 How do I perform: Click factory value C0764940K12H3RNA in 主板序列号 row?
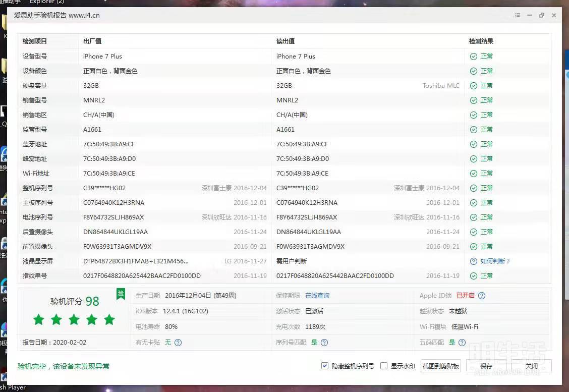(x=113, y=202)
